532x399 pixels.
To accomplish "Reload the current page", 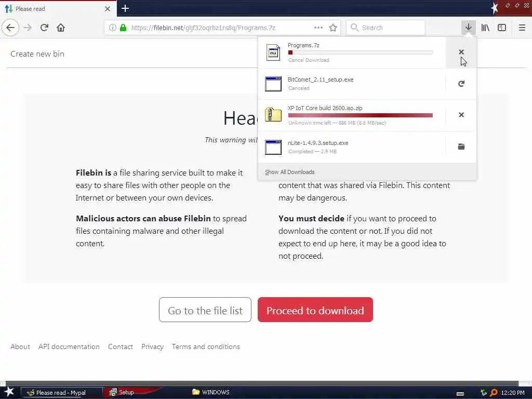I will pyautogui.click(x=44, y=28).
